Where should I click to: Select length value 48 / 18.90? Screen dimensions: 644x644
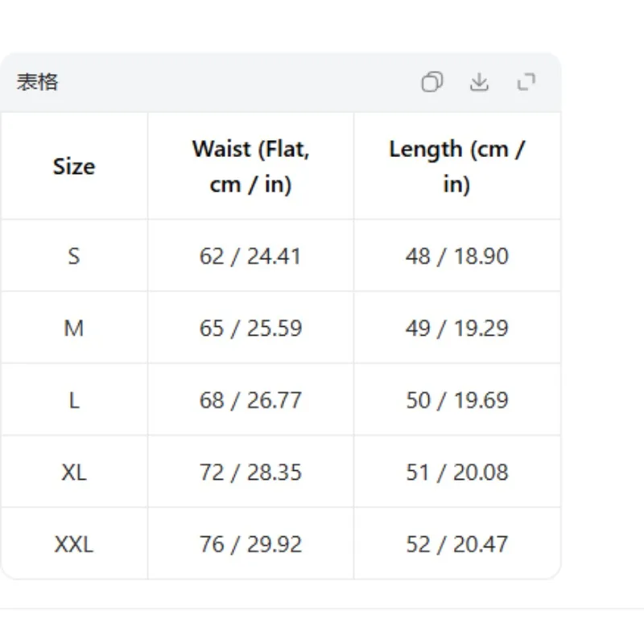457,256
